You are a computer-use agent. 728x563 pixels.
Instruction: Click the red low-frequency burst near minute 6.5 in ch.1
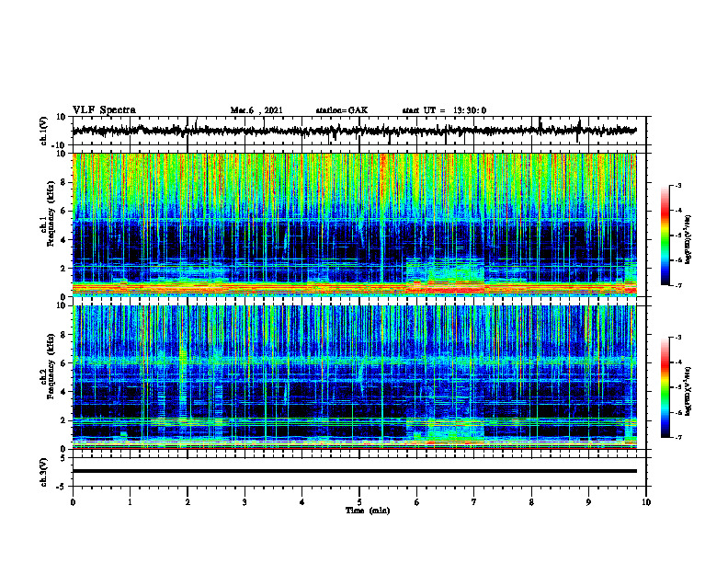coord(455,290)
